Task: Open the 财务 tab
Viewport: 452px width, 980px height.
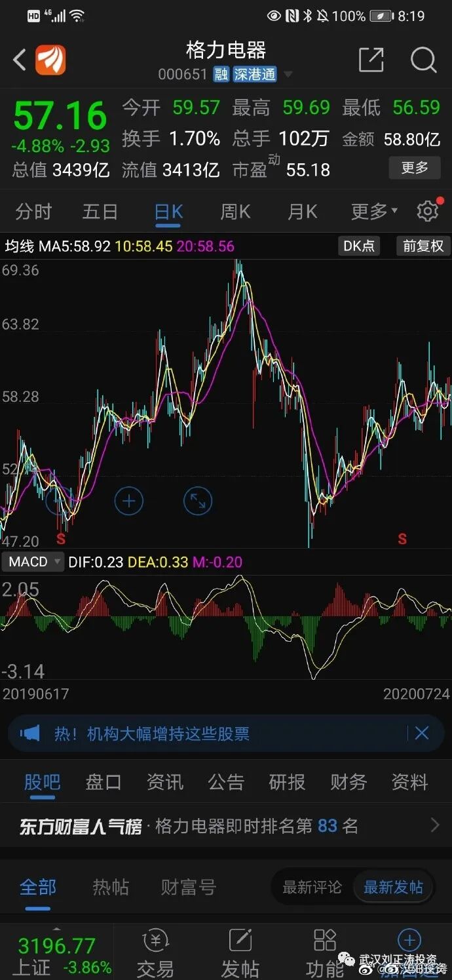Action: [348, 782]
